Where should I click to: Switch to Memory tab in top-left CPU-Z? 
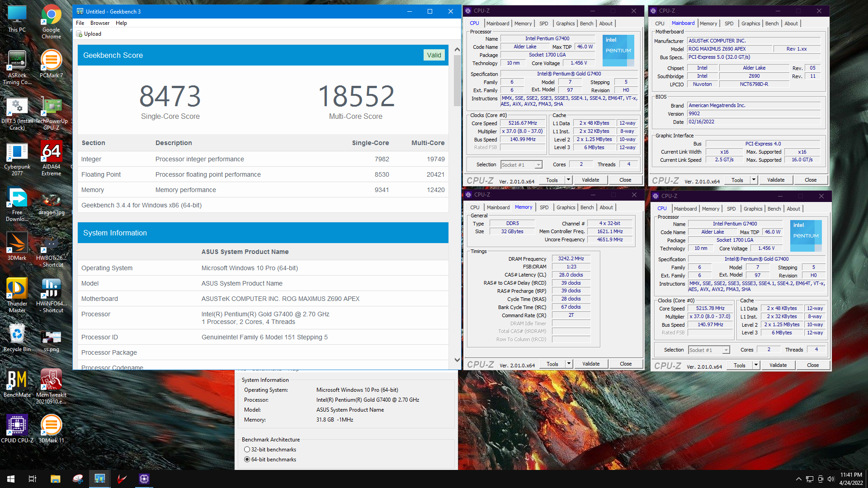click(523, 23)
